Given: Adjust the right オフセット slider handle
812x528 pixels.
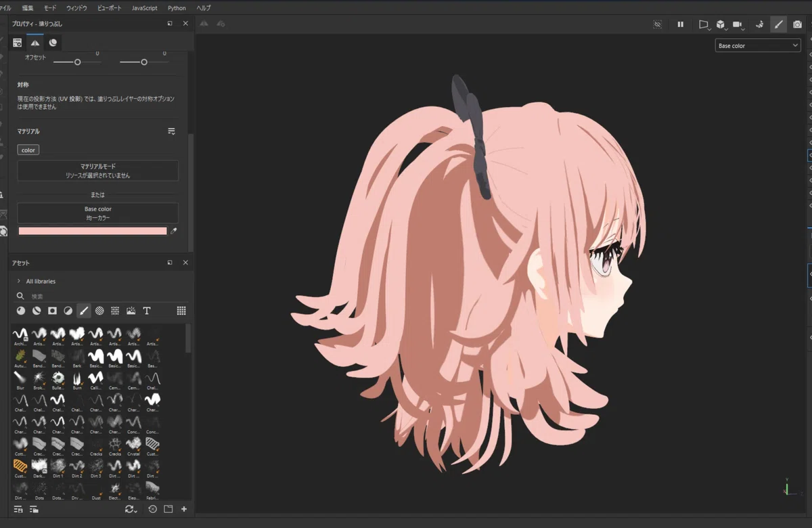Looking at the screenshot, I should [143, 62].
